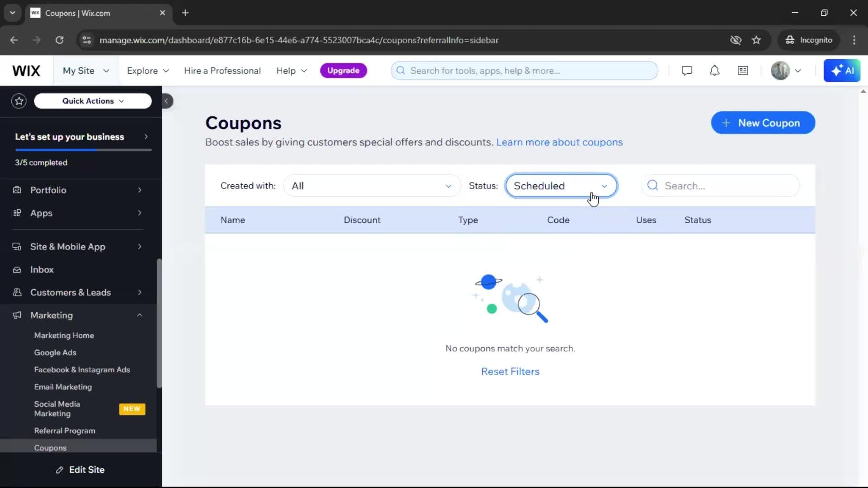Click the Wix logo
The width and height of the screenshot is (868, 488).
click(x=26, y=71)
